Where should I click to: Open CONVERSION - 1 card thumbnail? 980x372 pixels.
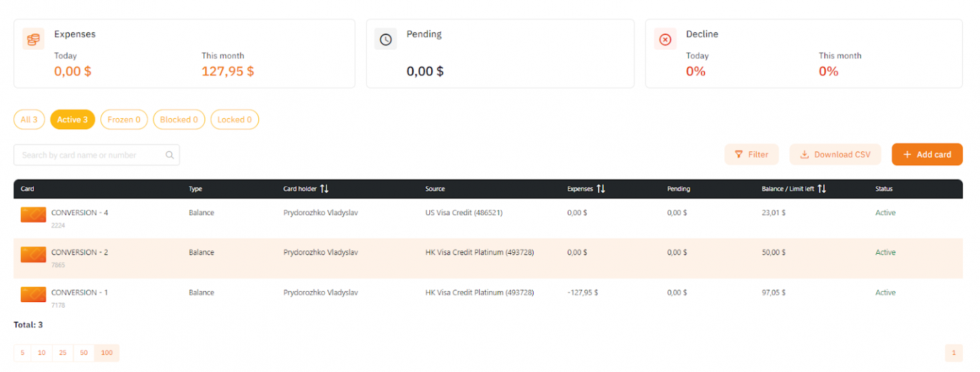click(x=33, y=295)
